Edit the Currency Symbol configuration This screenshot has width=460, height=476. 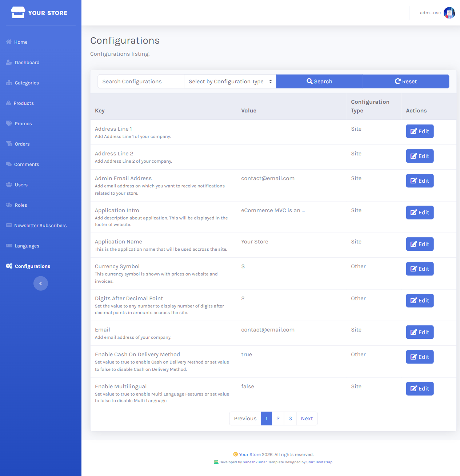pyautogui.click(x=420, y=269)
